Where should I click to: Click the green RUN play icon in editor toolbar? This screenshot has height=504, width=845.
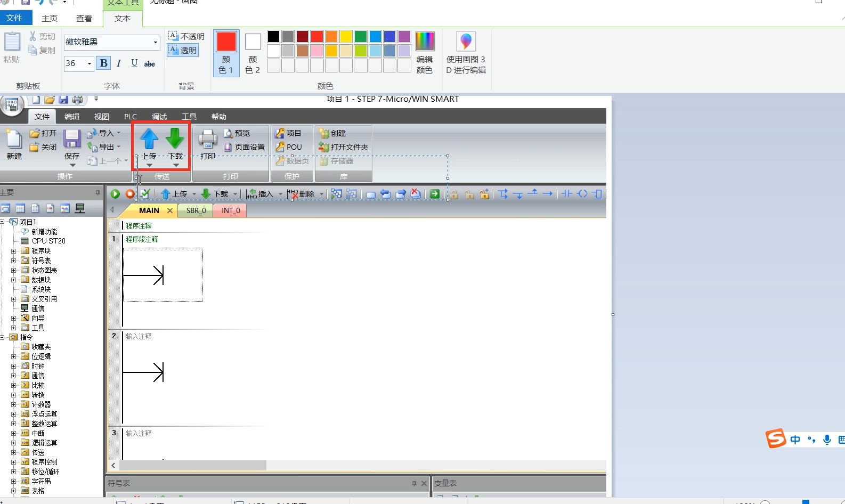(115, 194)
